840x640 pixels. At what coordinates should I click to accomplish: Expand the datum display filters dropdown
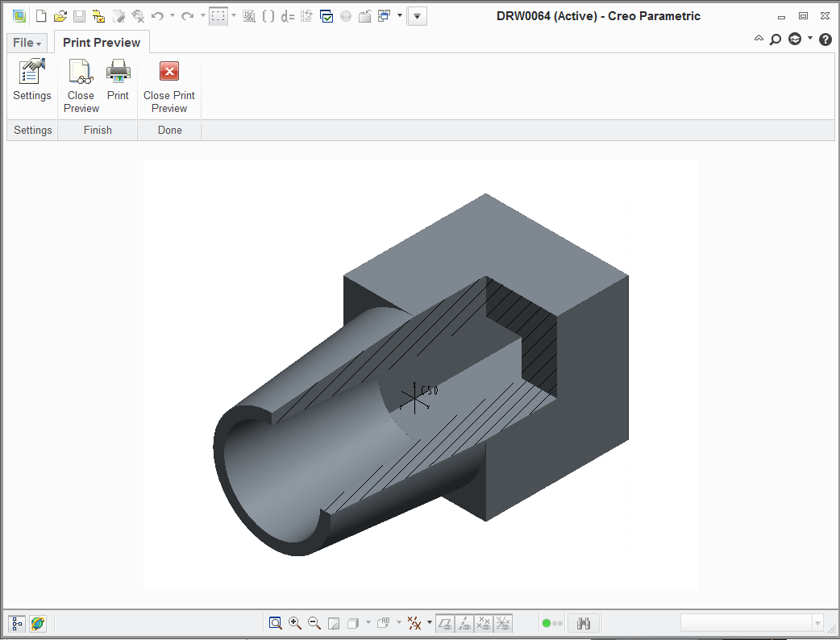[x=429, y=622]
